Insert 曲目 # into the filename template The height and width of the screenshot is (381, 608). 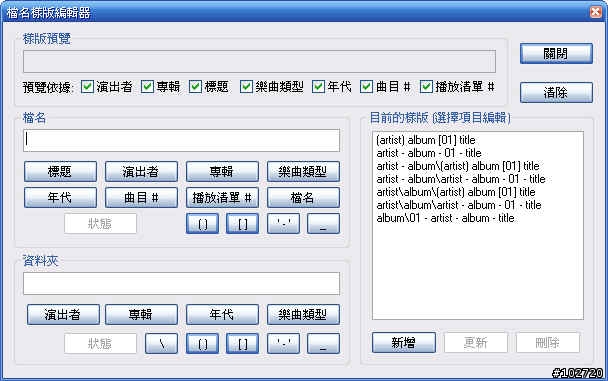pos(141,198)
